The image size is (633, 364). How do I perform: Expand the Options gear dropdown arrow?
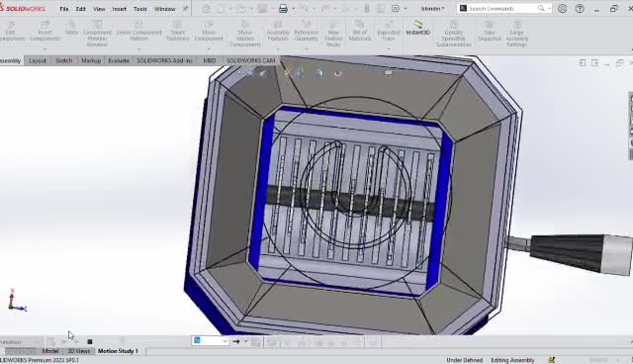tap(406, 9)
